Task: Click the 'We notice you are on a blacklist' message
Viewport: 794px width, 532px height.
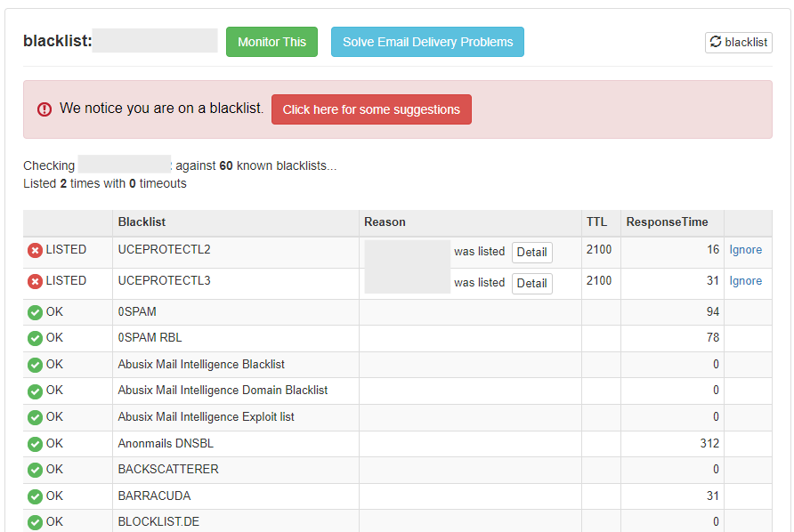Action: click(161, 109)
